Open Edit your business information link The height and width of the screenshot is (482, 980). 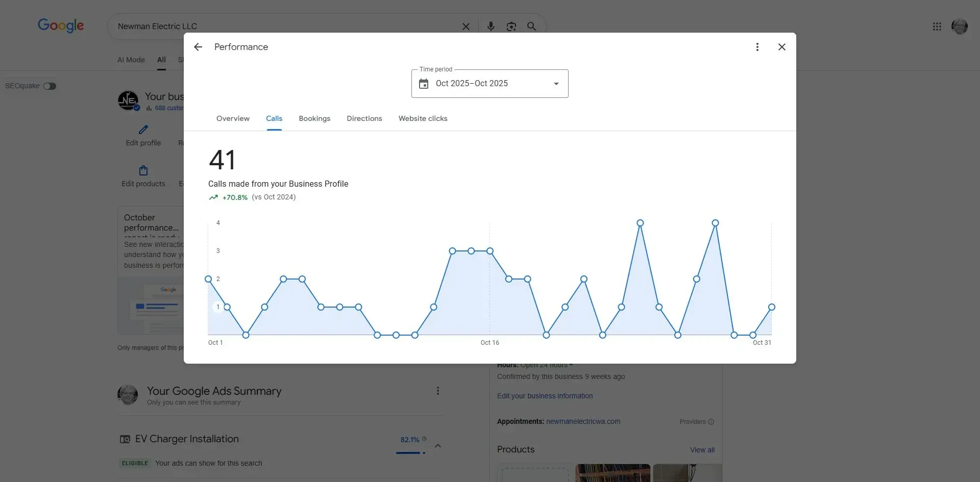click(x=544, y=396)
